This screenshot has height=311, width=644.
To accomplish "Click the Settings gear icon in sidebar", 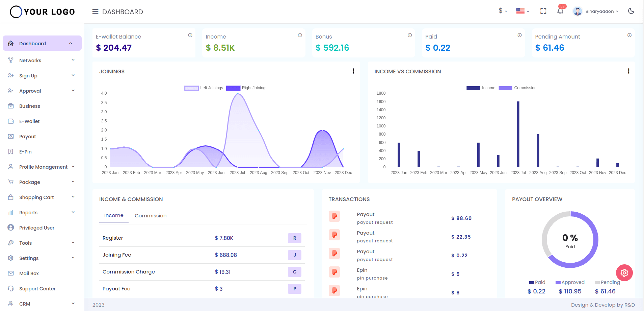I will (11, 258).
